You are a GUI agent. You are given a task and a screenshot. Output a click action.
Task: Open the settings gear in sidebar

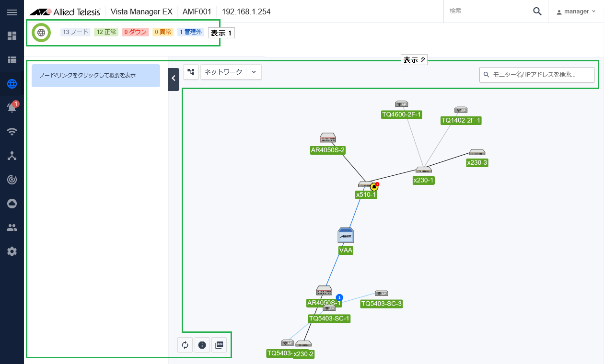click(12, 251)
